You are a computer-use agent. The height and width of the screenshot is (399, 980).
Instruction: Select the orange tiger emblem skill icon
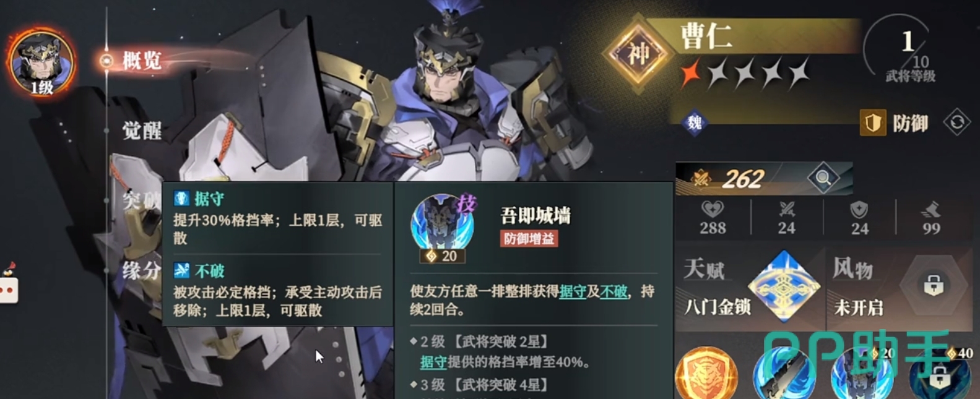[706, 373]
